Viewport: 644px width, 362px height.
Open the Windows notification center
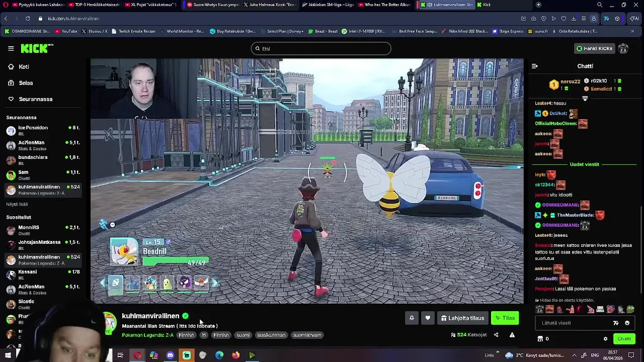631,355
